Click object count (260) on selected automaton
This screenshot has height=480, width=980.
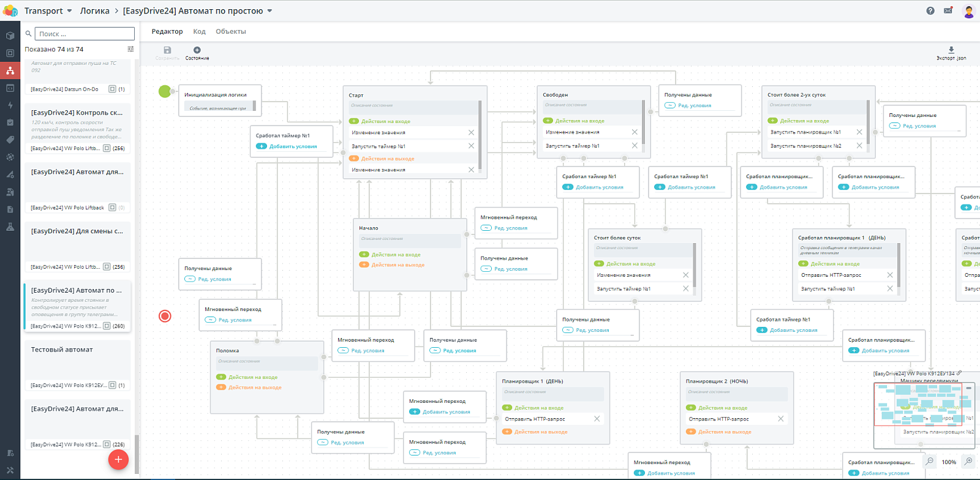coord(119,326)
